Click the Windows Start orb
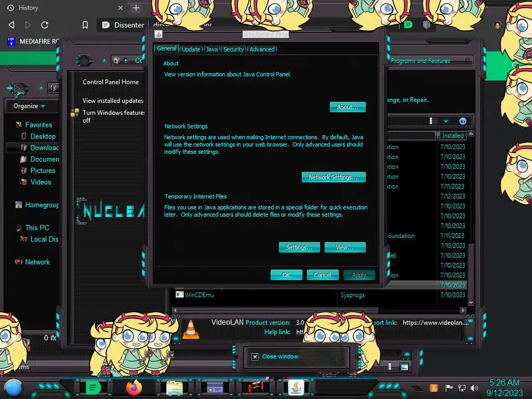 pyautogui.click(x=14, y=388)
